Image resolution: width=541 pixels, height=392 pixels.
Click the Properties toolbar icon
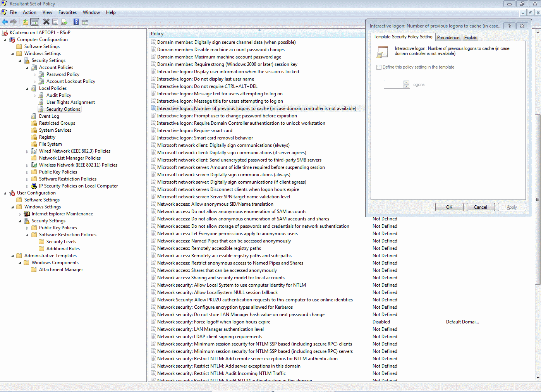55,22
